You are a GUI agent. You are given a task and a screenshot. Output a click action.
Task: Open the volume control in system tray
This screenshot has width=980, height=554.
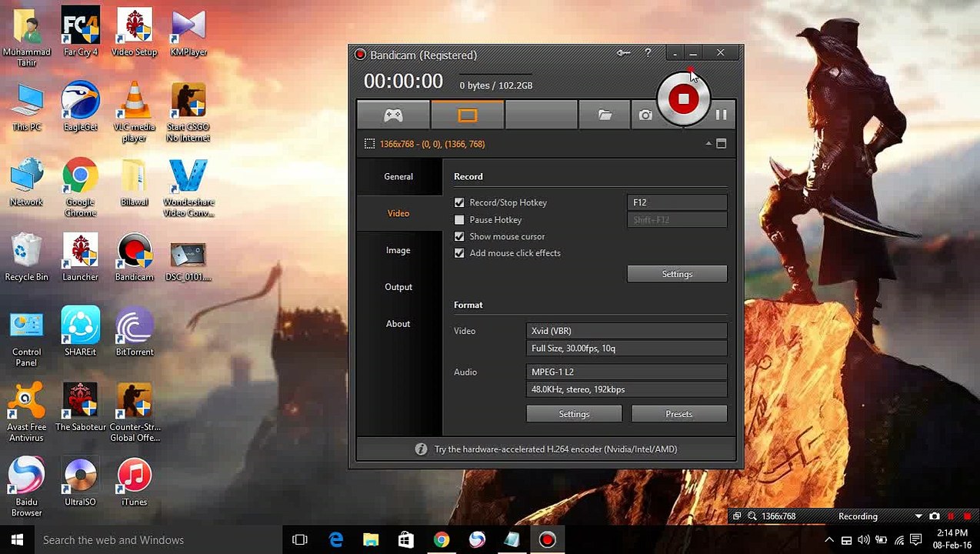click(x=863, y=540)
